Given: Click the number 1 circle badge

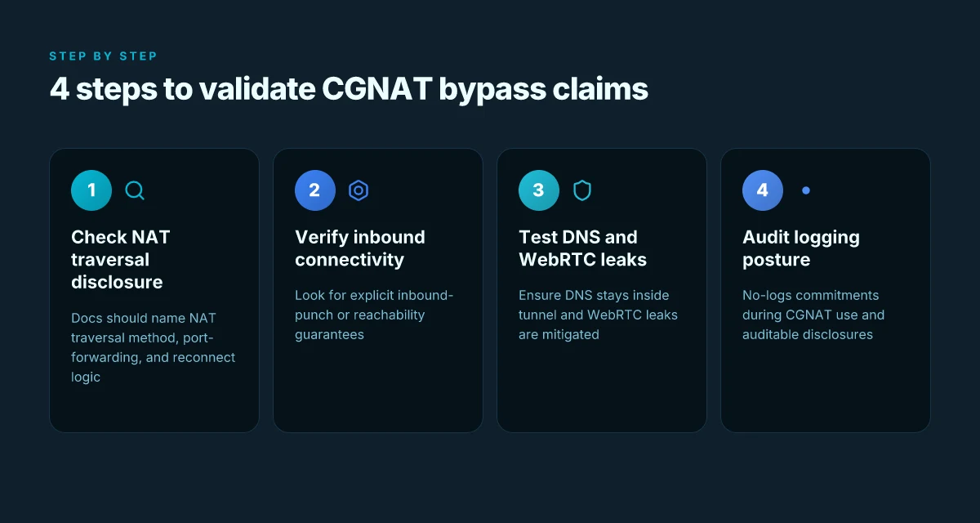Looking at the screenshot, I should coord(91,190).
